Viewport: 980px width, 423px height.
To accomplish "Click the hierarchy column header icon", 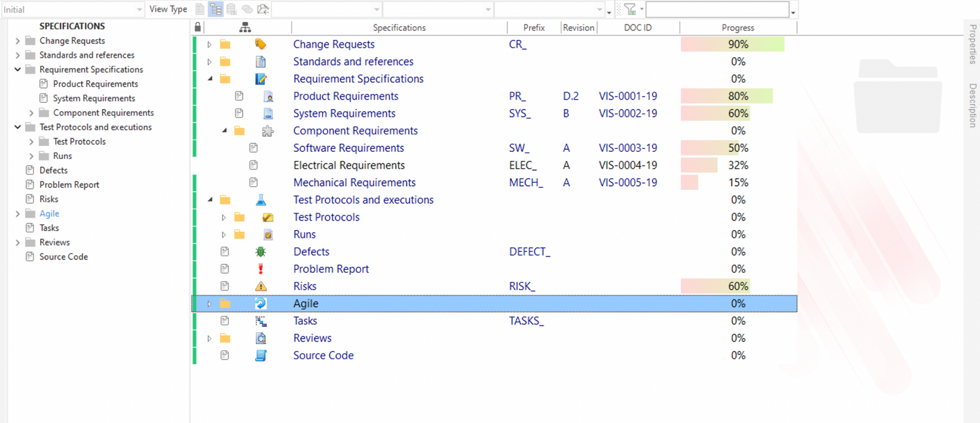I will pyautogui.click(x=245, y=27).
